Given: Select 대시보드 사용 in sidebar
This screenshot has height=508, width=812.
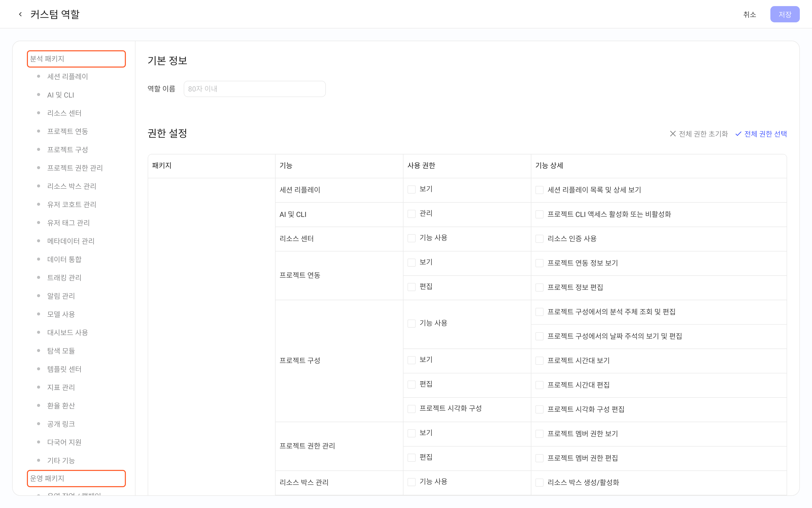Looking at the screenshot, I should point(67,333).
